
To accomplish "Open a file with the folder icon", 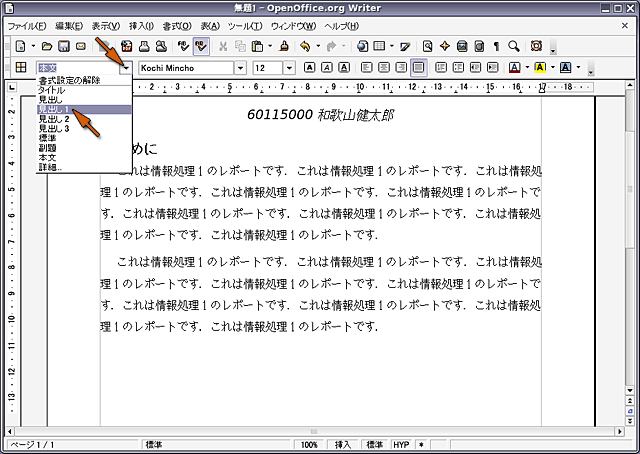I will click(47, 46).
